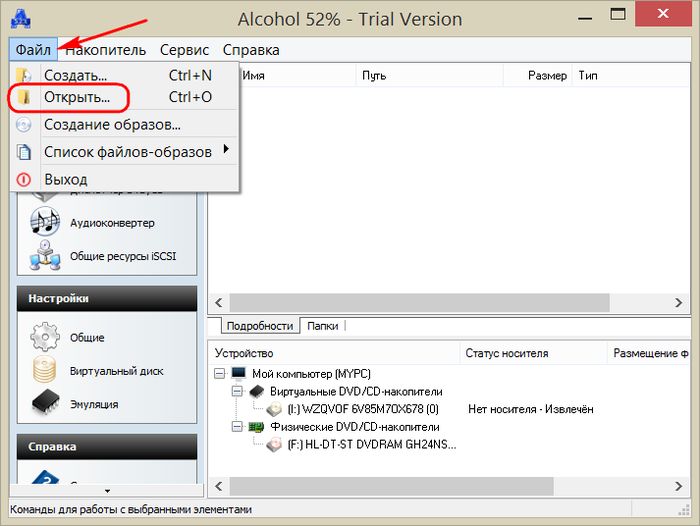Sort the list by Размер column header
700x526 pixels.
[x=546, y=75]
